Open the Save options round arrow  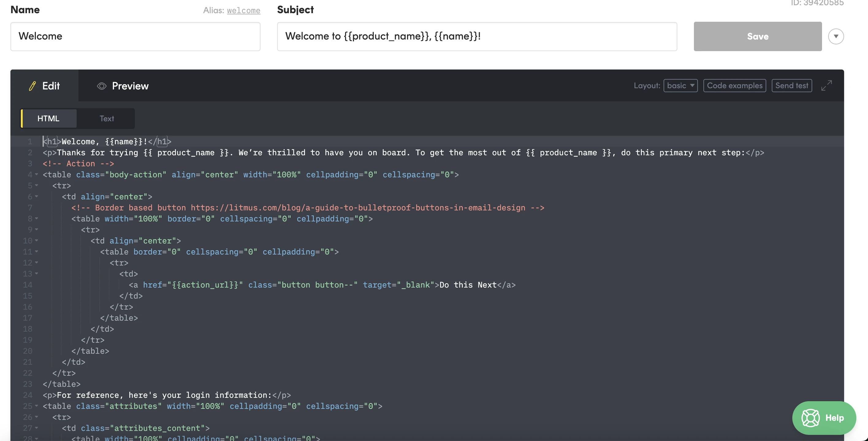click(836, 36)
